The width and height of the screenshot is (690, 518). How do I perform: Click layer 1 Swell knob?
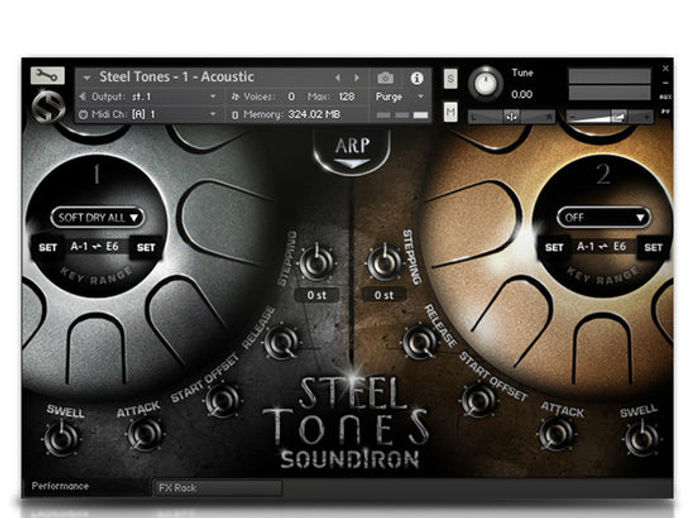click(x=62, y=438)
